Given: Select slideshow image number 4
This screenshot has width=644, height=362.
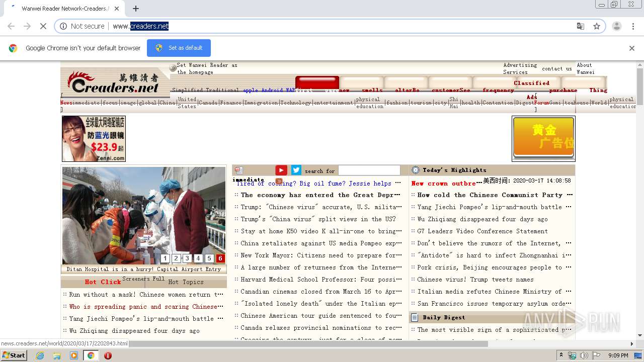Looking at the screenshot, I should click(x=198, y=258).
